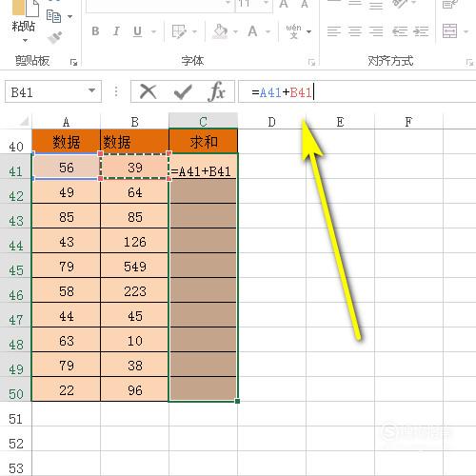
Task: Open the Name Box dropdown arrow
Action: 91,90
